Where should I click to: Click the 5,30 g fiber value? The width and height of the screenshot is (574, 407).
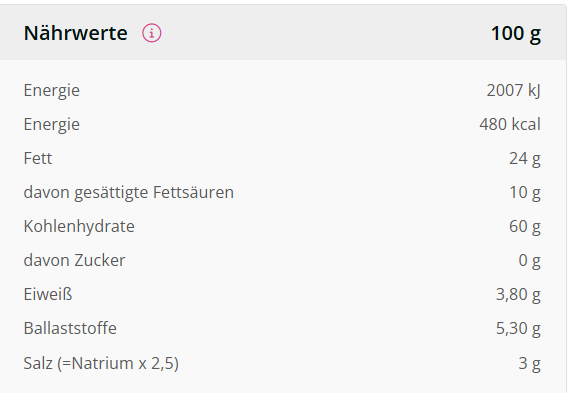click(x=518, y=329)
